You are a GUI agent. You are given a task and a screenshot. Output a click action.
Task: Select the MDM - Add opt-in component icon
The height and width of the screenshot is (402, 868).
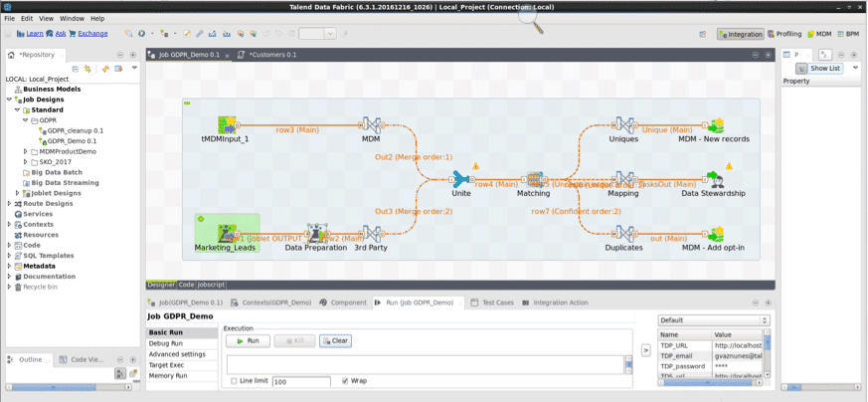click(716, 234)
